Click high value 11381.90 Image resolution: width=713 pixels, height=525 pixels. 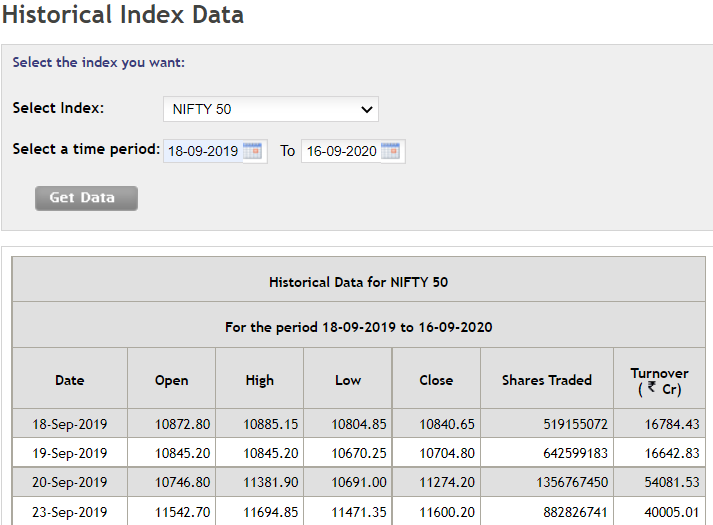point(271,482)
